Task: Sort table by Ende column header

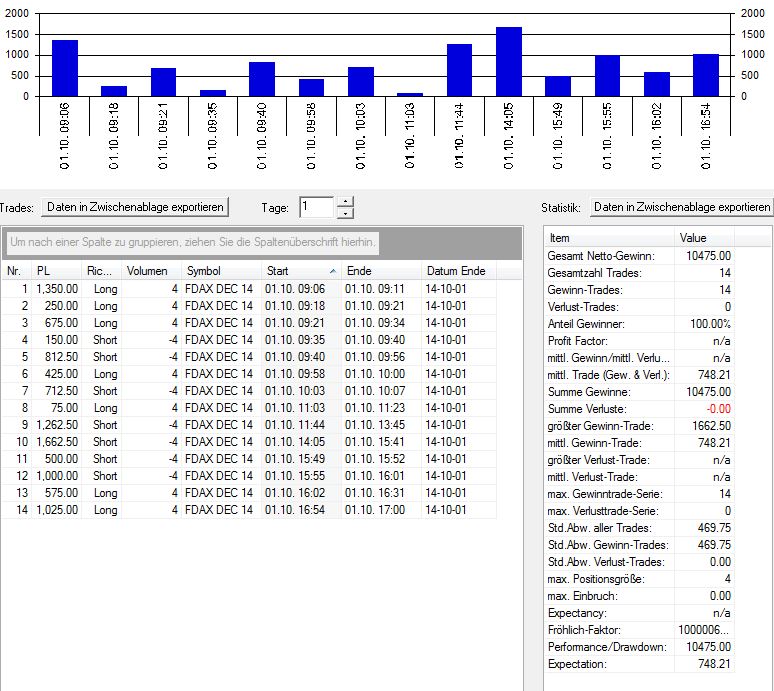Action: coord(381,271)
